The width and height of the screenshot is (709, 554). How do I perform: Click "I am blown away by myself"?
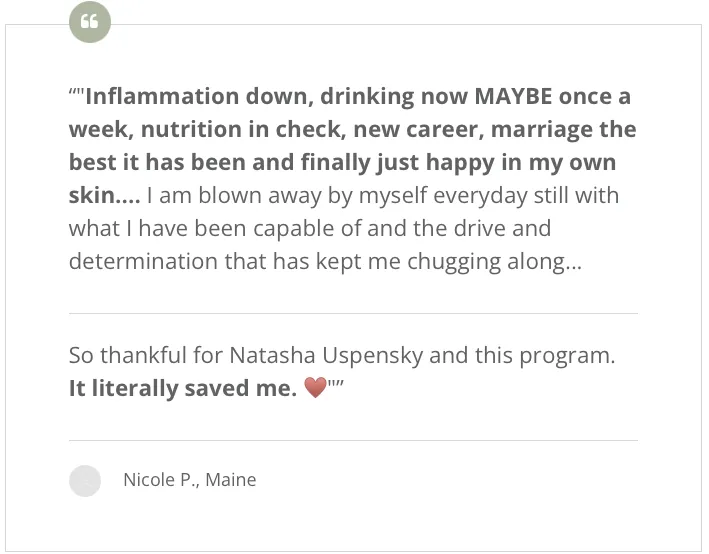[282, 195]
